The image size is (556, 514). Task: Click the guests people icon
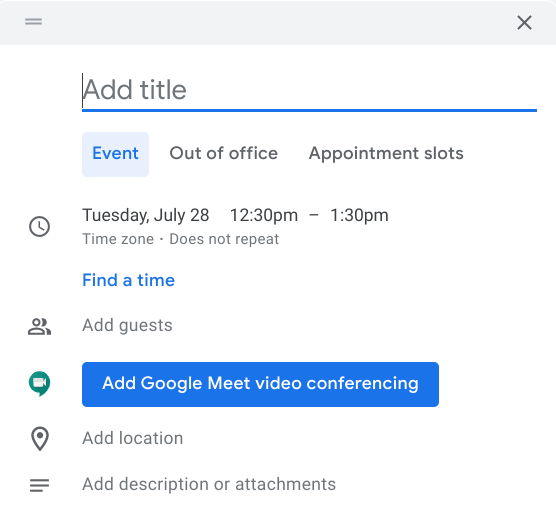[x=39, y=326]
